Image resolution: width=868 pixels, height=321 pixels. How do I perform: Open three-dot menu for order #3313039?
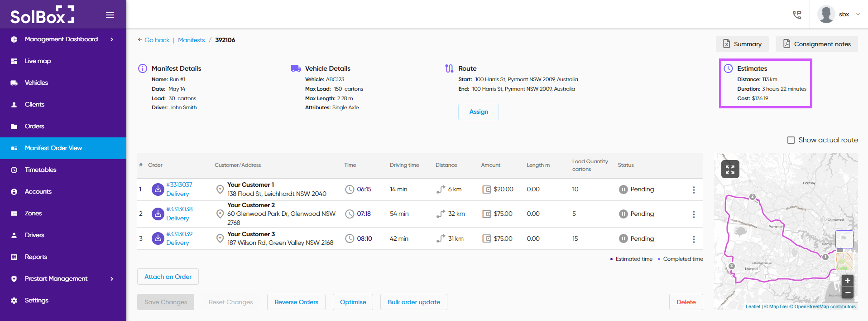coord(693,239)
